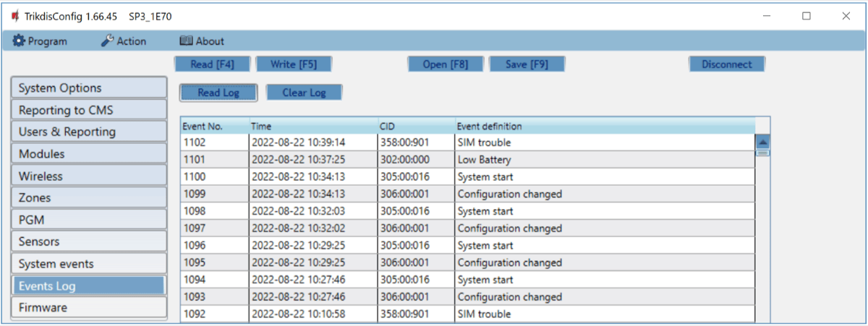The width and height of the screenshot is (868, 326).
Task: Open the Wireless settings tab
Action: pyautogui.click(x=89, y=176)
